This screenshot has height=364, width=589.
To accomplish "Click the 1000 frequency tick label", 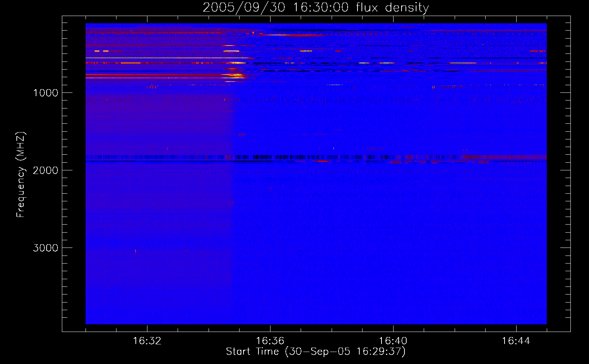I will [x=46, y=93].
